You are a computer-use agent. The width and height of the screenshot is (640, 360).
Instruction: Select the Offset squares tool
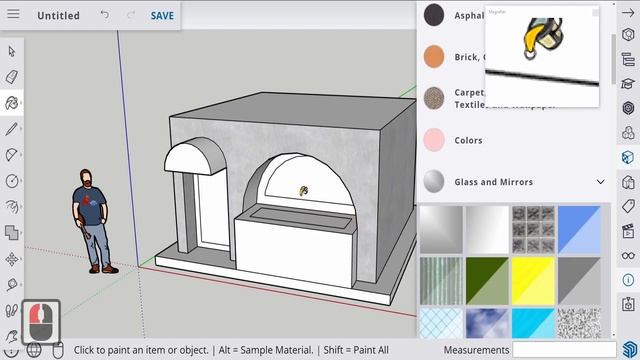point(12,233)
